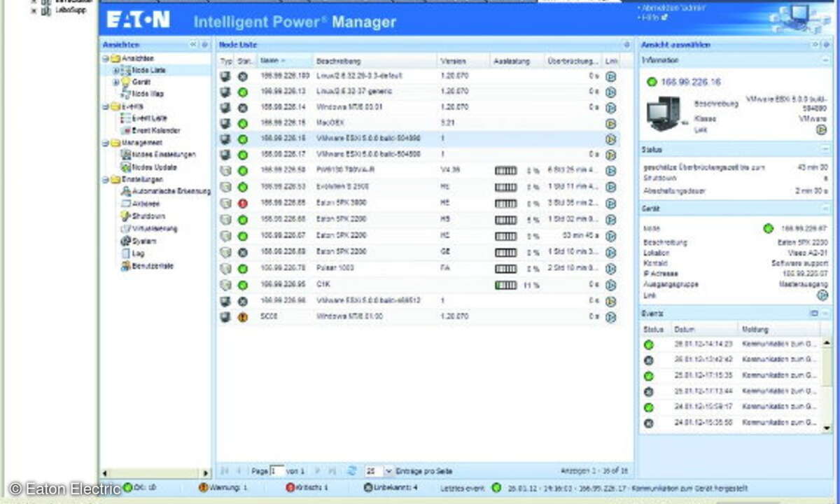
Task: Open Shutdown settings in the tree
Action: tap(148, 216)
